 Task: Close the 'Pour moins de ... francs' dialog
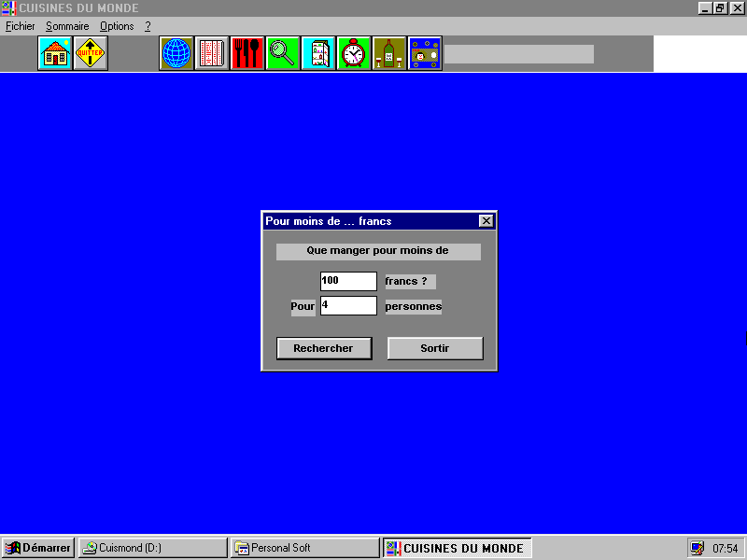tap(486, 221)
